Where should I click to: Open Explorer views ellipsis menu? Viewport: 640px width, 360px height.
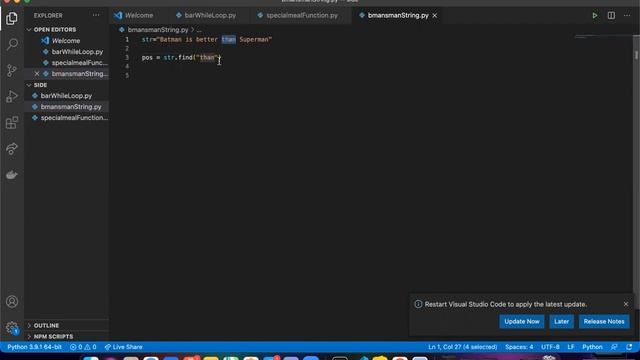click(96, 16)
